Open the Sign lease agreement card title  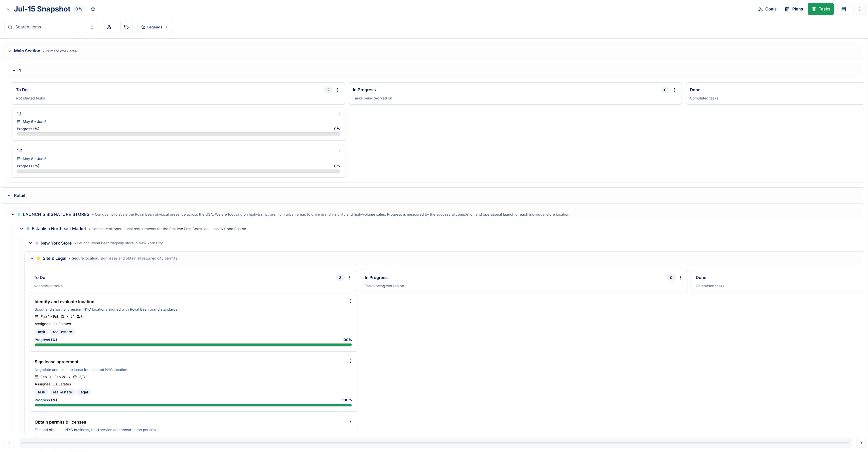pos(56,362)
